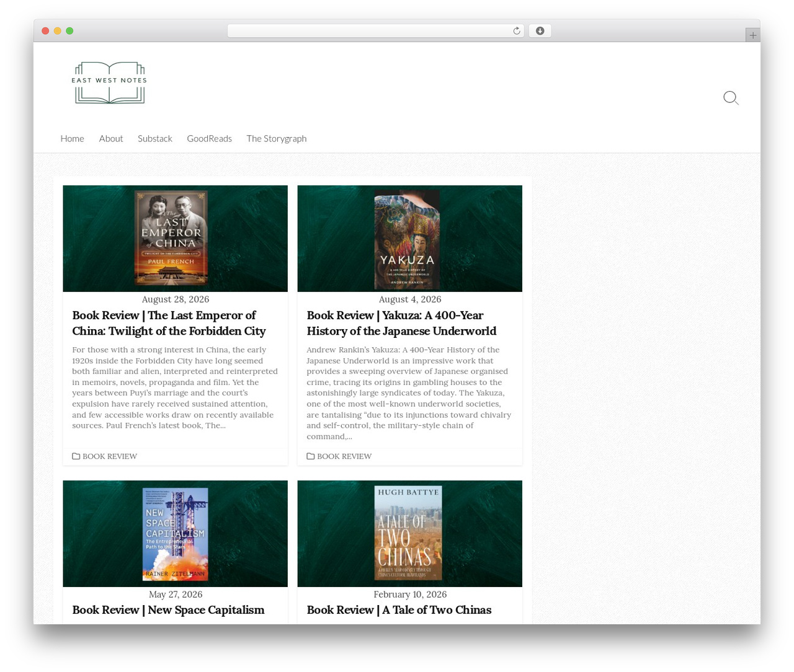Click the folder icon under Last Emperor review
The height and width of the screenshot is (672, 794).
coord(76,456)
